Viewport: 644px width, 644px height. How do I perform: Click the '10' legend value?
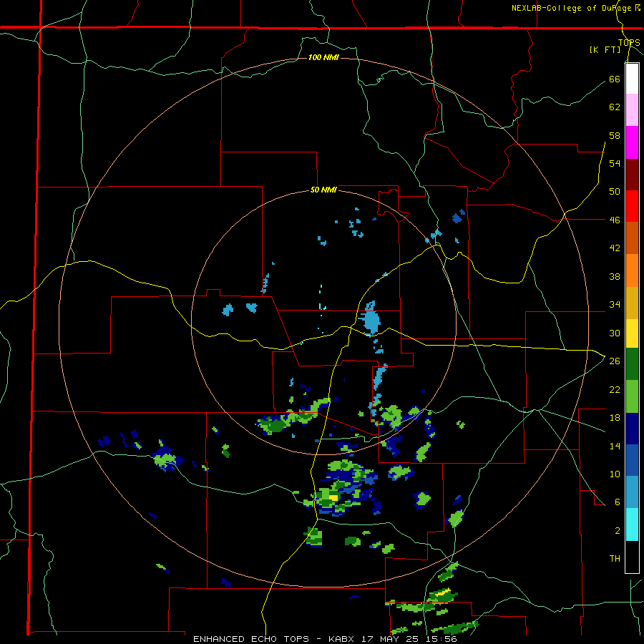615,474
